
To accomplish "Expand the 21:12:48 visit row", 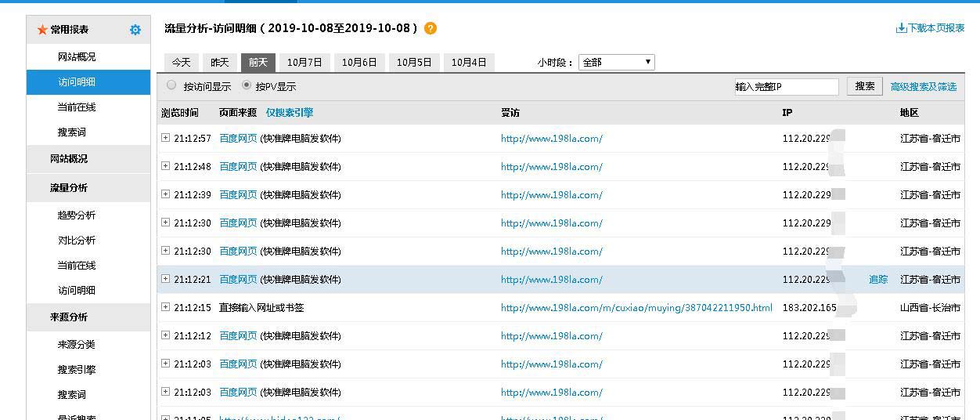I will tap(165, 166).
